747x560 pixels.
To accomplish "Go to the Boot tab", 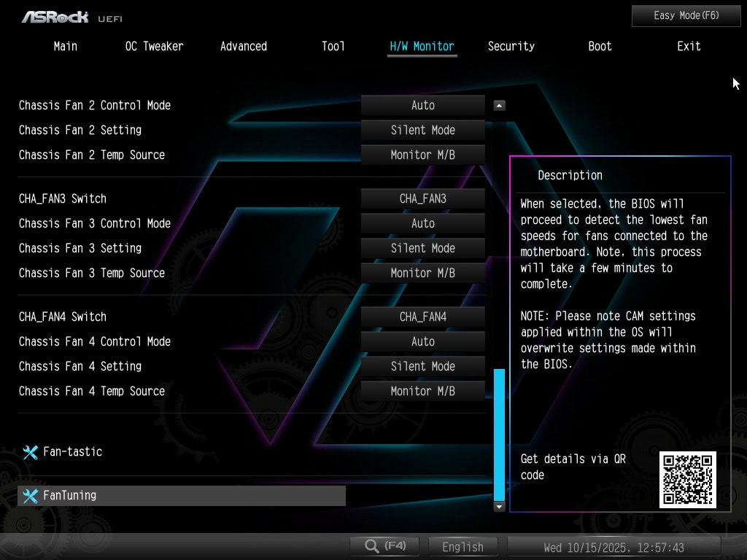I will (x=600, y=46).
